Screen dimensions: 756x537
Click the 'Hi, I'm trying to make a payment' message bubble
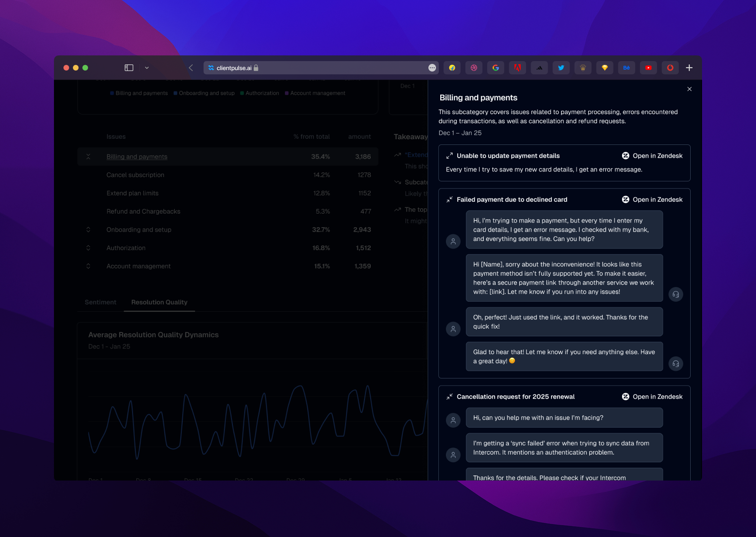coord(564,230)
